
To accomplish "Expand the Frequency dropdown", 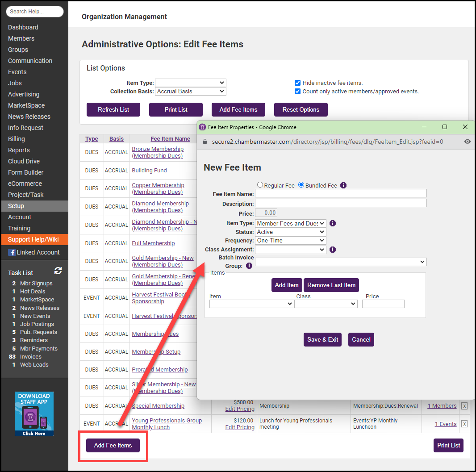I will [291, 240].
